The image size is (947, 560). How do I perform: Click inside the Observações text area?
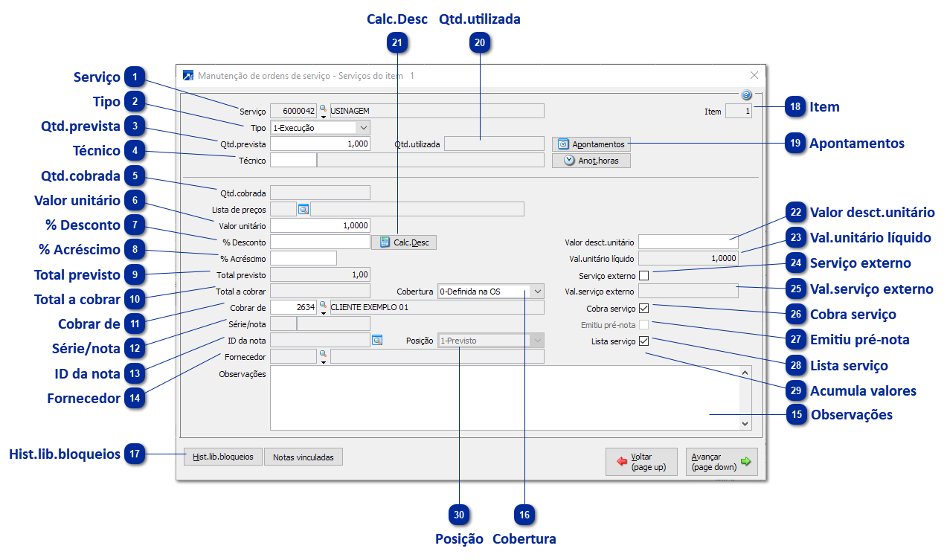505,398
